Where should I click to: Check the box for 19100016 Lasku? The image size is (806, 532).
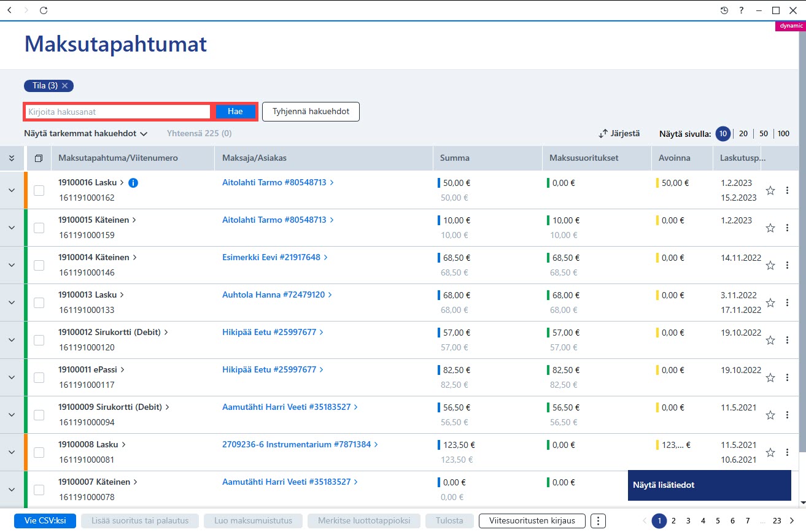39,190
